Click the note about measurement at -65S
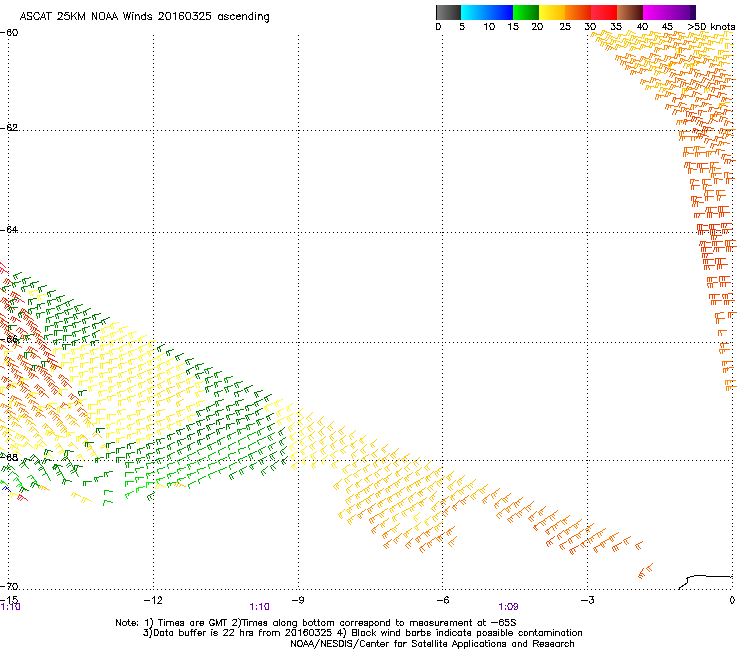 (374, 623)
